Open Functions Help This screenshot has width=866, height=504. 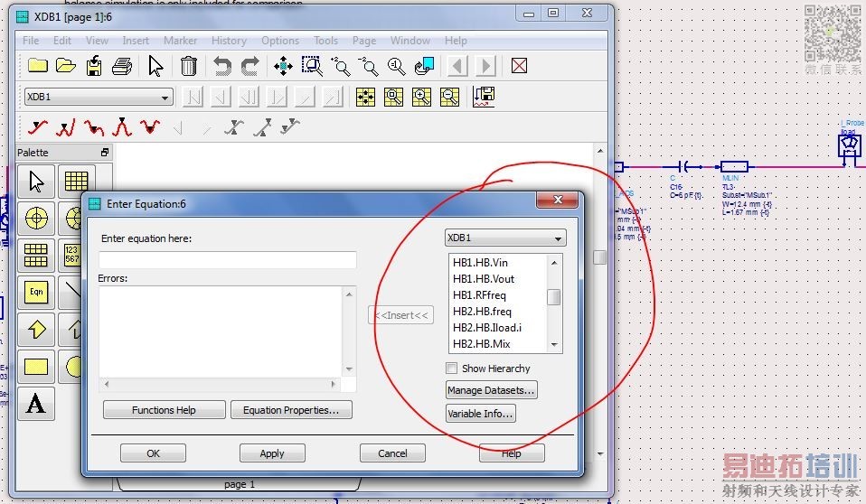[164, 410]
